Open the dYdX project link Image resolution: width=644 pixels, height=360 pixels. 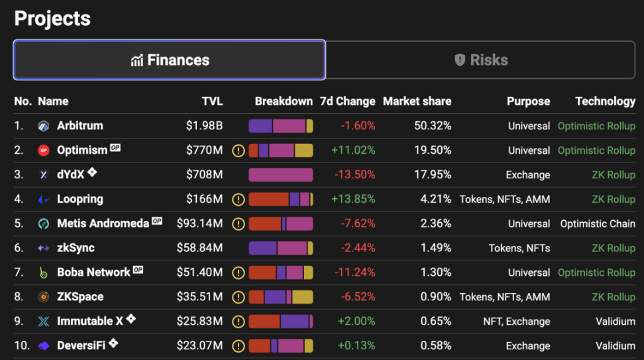coord(71,174)
